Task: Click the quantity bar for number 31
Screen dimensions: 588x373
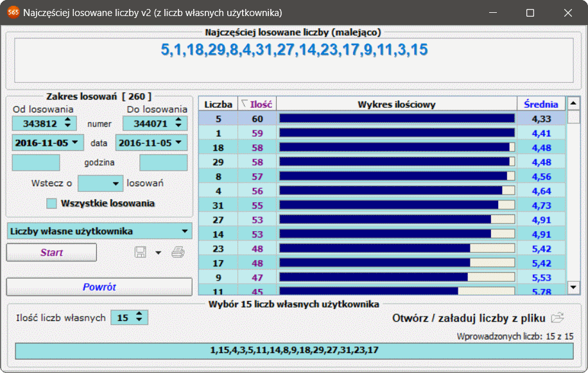Action: tap(397, 205)
